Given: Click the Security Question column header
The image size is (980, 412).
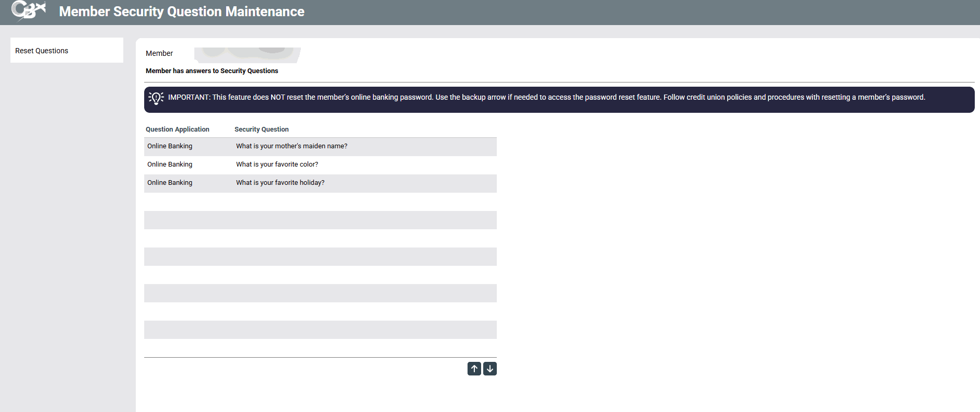Looking at the screenshot, I should [x=261, y=130].
